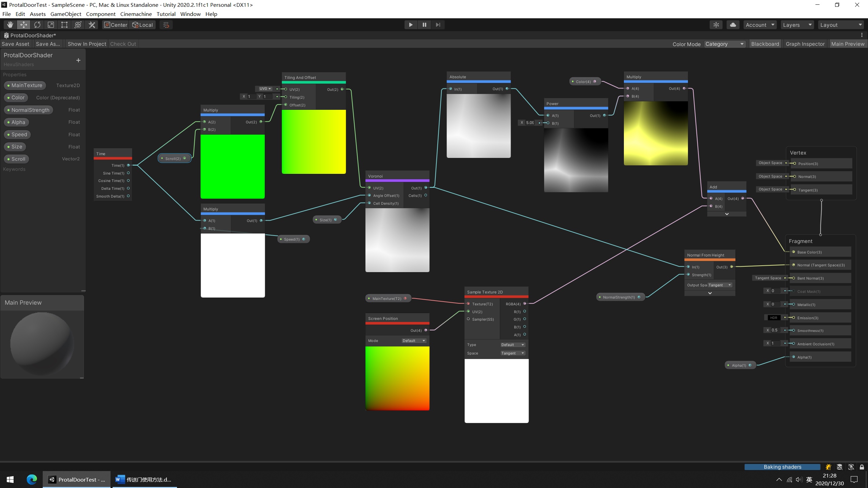868x488 pixels.
Task: Open Color Mode Category dropdown
Action: coord(724,44)
